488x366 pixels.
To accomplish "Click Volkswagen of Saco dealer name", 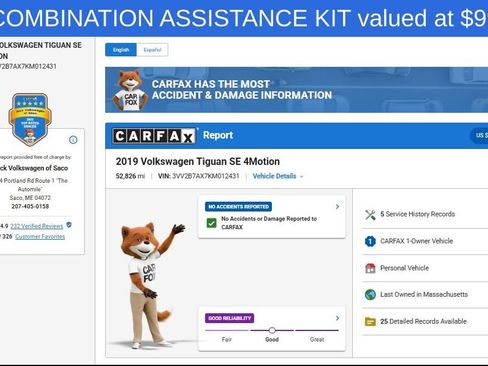I will (34, 168).
